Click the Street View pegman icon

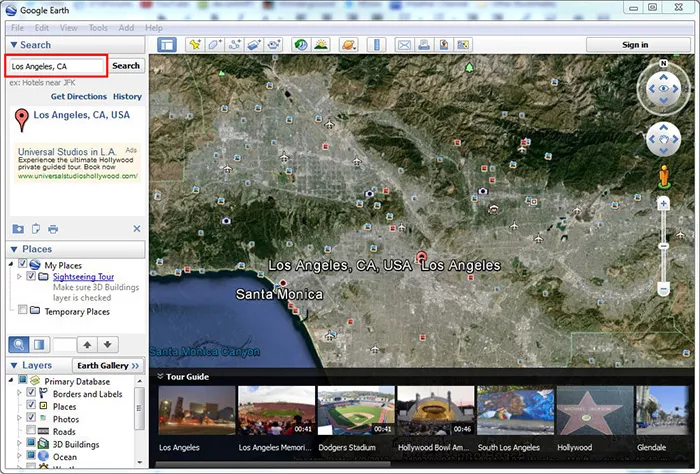(x=664, y=176)
